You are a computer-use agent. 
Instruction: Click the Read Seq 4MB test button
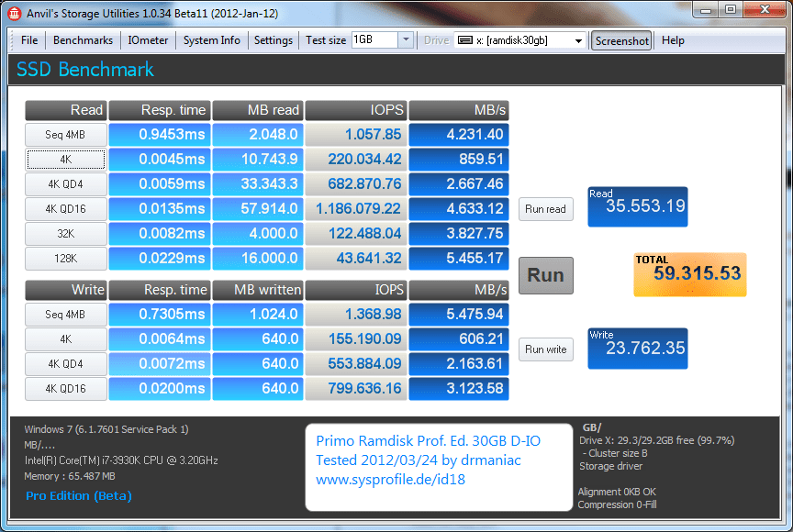66,135
